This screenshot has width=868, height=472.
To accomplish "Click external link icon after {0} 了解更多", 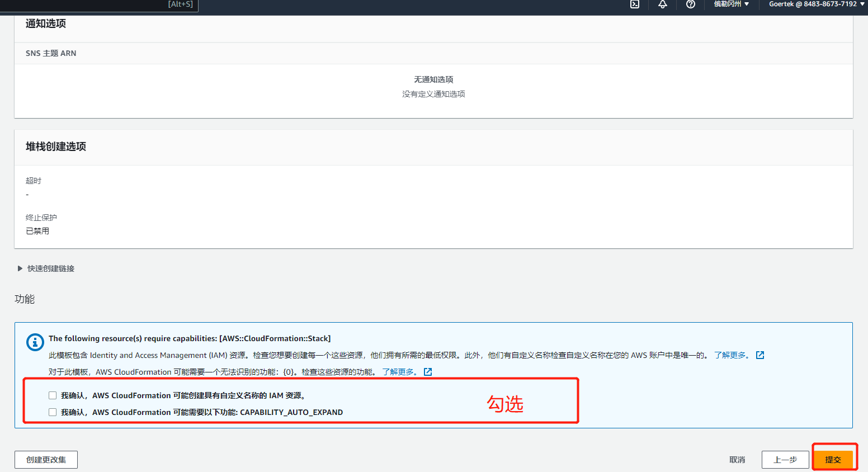I will pyautogui.click(x=428, y=372).
